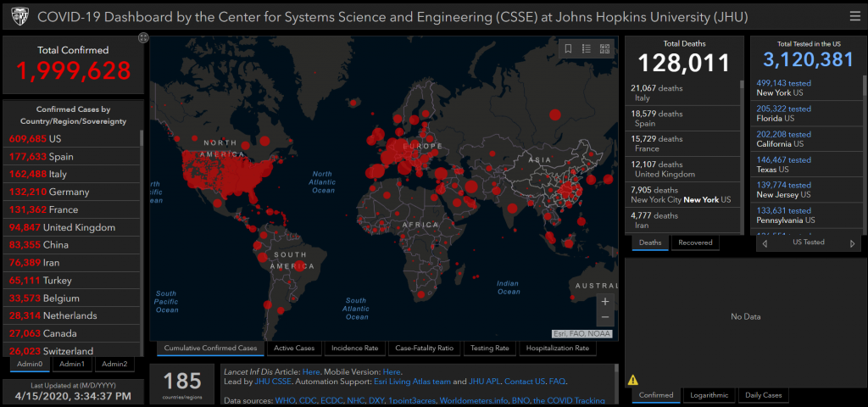
Task: Open the basemap gallery grid icon
Action: [x=604, y=48]
